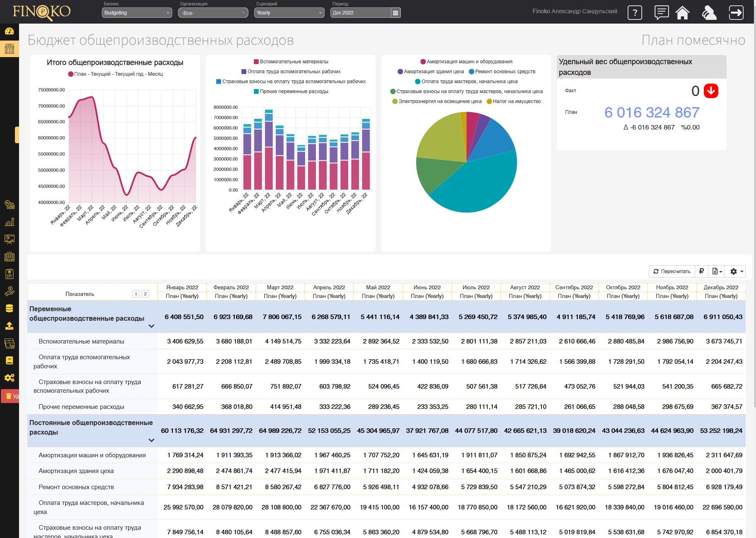Collapse 'Постоянные общепроизводственные расходы' group chevron

152,440
